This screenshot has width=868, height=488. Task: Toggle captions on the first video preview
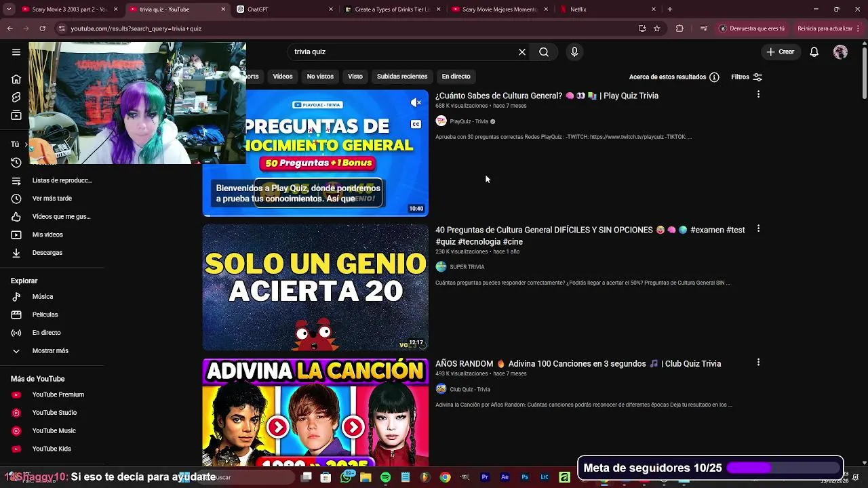(416, 124)
